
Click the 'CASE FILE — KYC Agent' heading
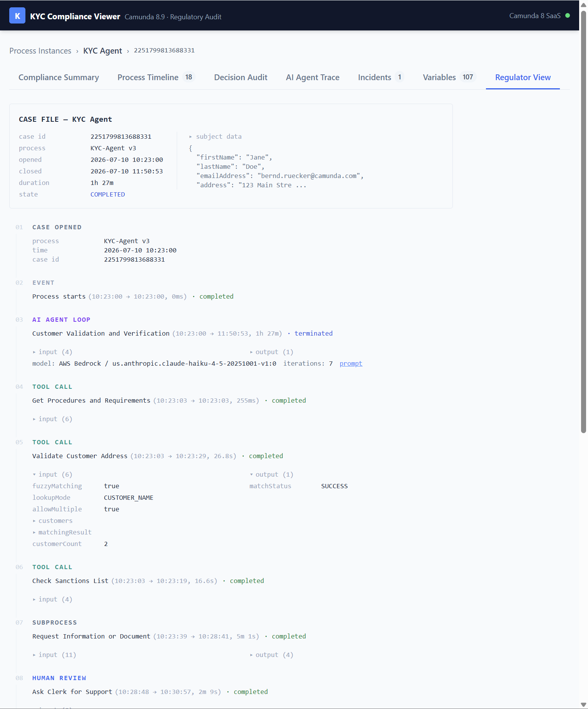coord(65,119)
